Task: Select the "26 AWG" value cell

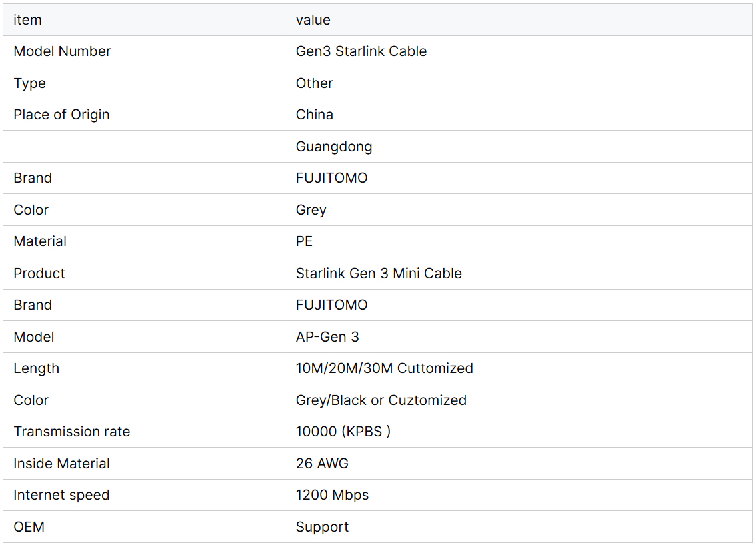Action: pyautogui.click(x=321, y=464)
